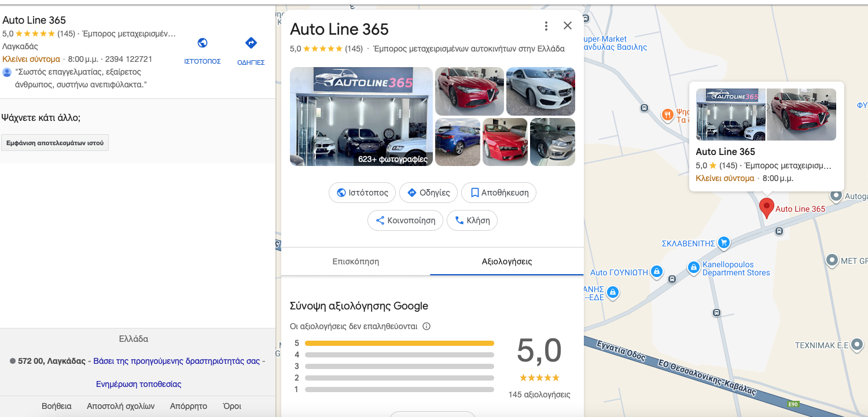Screen dimensions: 868x417
Task: Open the Όροι footer link
Action: click(x=232, y=406)
